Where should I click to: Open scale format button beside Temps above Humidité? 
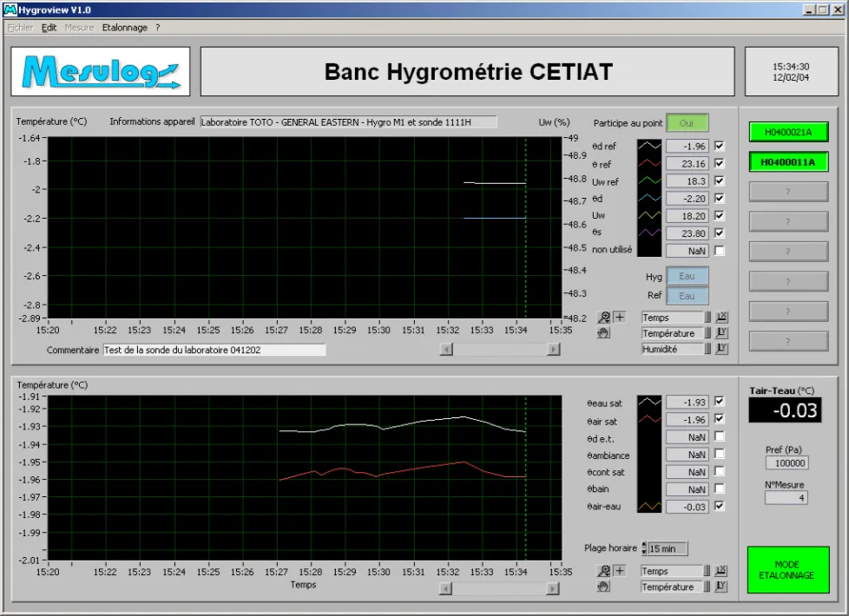[707, 318]
